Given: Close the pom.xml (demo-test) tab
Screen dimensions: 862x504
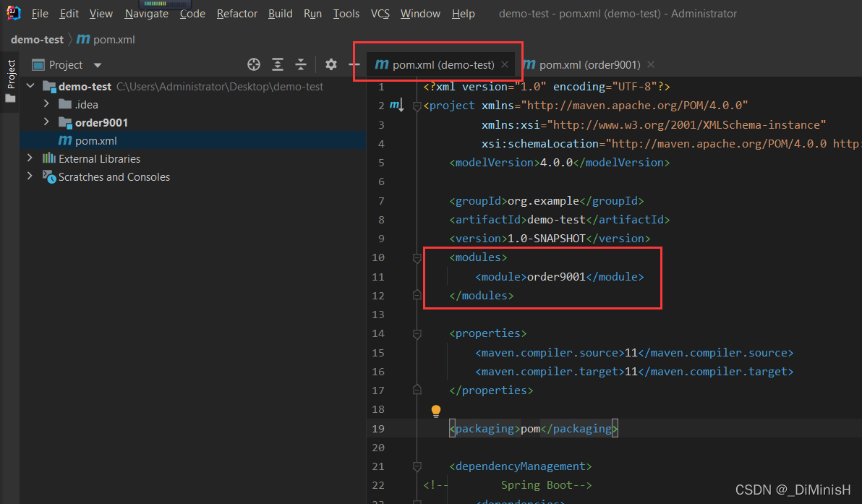Looking at the screenshot, I should point(505,65).
